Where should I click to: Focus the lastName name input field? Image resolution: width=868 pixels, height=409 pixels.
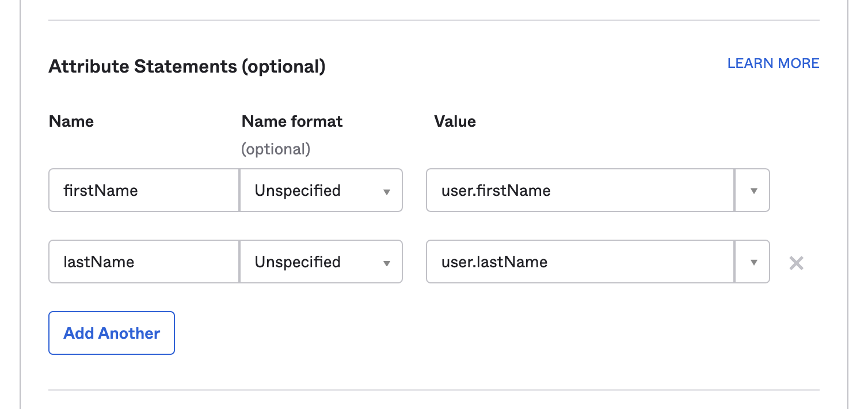(144, 262)
